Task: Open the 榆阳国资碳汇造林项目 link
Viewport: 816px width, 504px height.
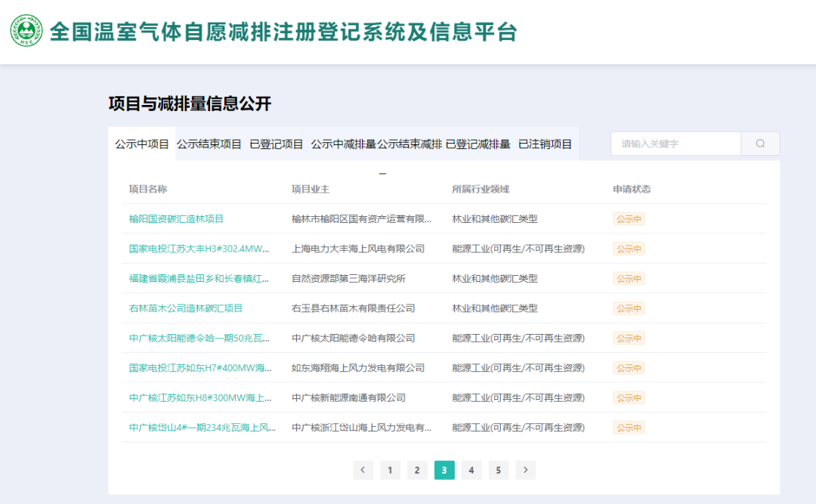Action: click(176, 219)
